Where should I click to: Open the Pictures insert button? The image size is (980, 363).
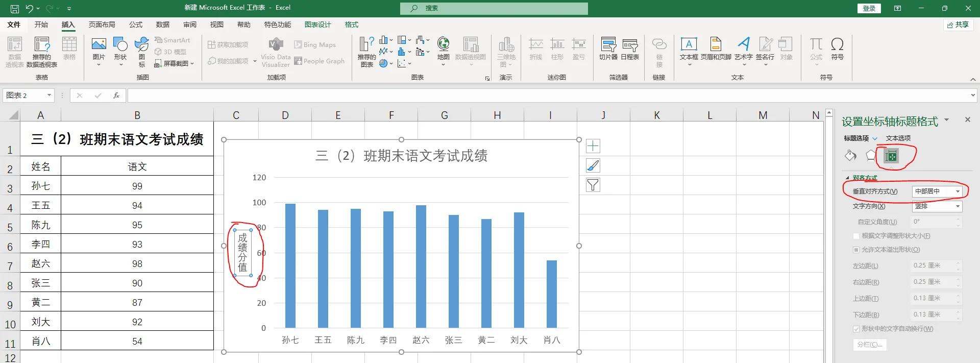point(99,50)
